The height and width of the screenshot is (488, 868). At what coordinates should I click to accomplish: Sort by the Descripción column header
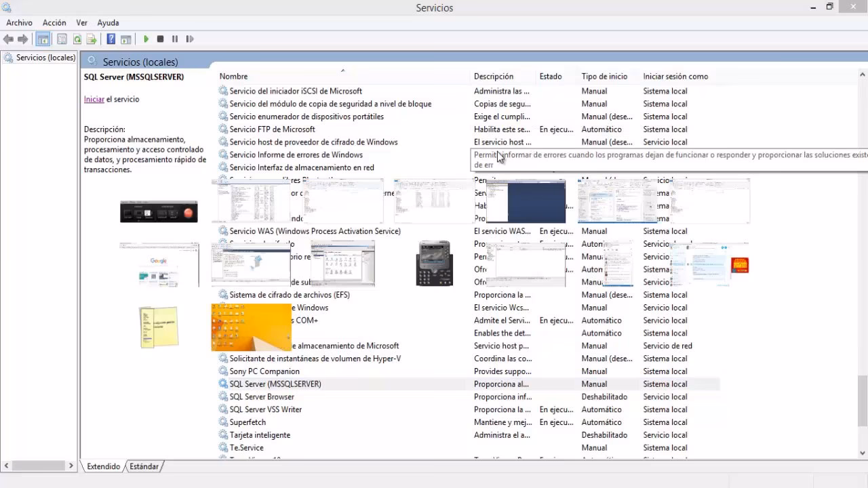[x=494, y=77]
